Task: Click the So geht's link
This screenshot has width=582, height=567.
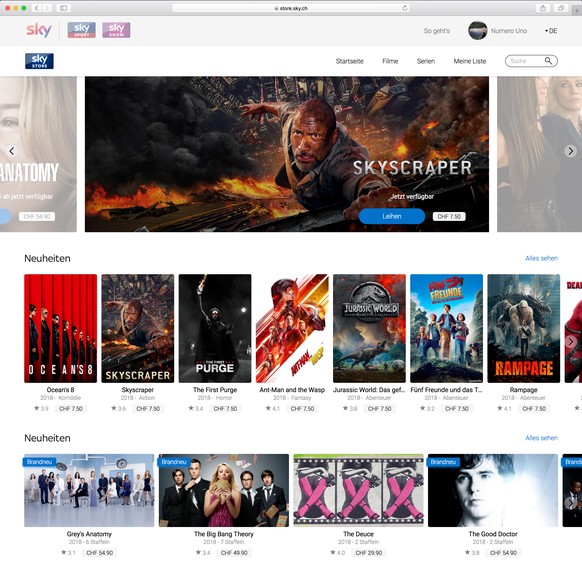Action: coord(437,31)
